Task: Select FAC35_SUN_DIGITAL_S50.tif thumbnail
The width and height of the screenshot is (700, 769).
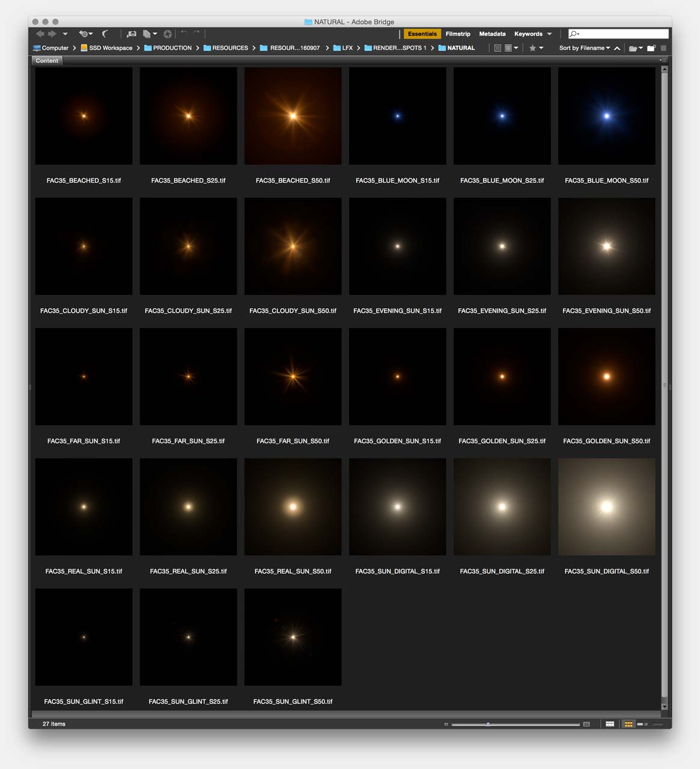Action: (x=606, y=507)
